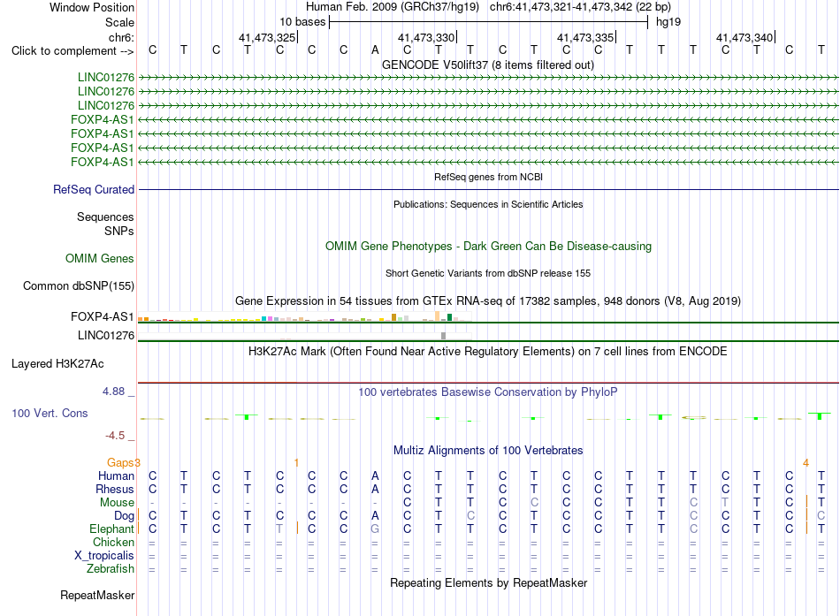
Task: Open GTEx 'Gene Expression in 54 tissues' title
Action: point(488,301)
